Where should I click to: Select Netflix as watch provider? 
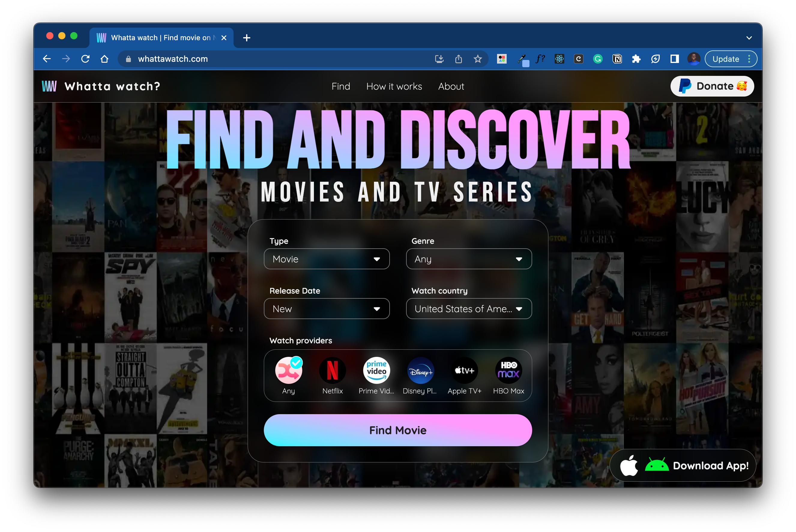[x=333, y=375]
